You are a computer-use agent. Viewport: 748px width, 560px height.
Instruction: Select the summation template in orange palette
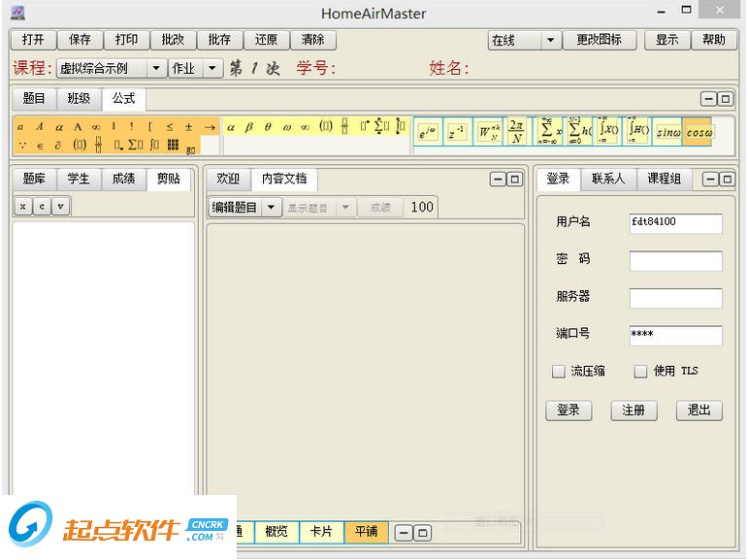click(x=136, y=145)
